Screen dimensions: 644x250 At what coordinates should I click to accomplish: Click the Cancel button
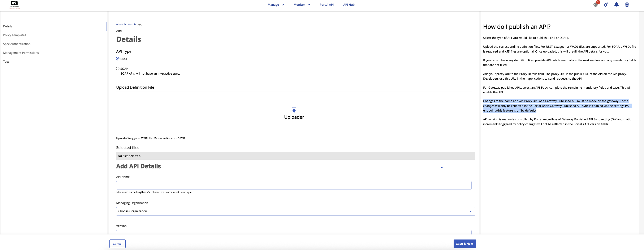coord(117,243)
